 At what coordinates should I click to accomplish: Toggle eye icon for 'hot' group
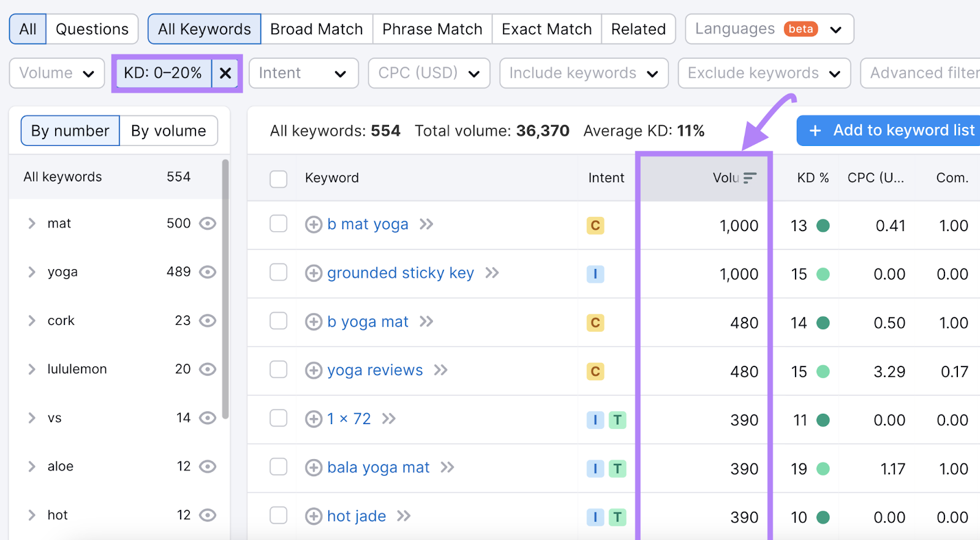208,515
